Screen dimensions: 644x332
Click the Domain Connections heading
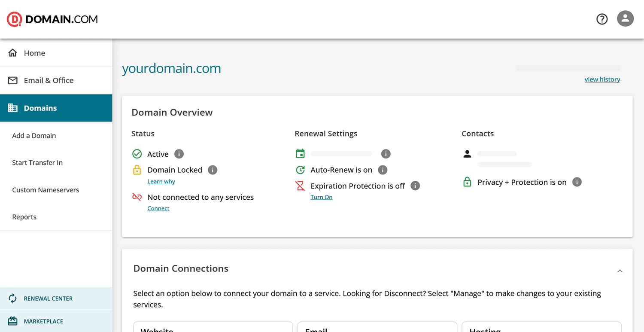pos(181,268)
